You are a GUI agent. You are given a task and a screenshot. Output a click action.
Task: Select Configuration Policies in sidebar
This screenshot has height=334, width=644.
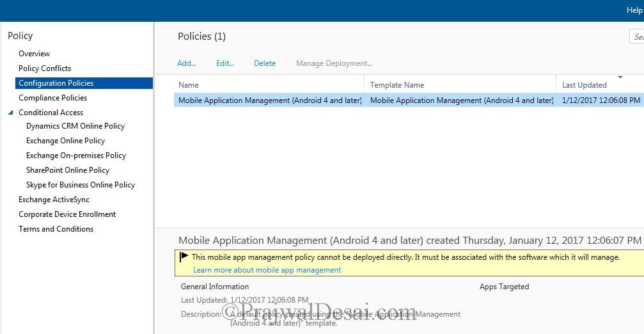pos(84,83)
